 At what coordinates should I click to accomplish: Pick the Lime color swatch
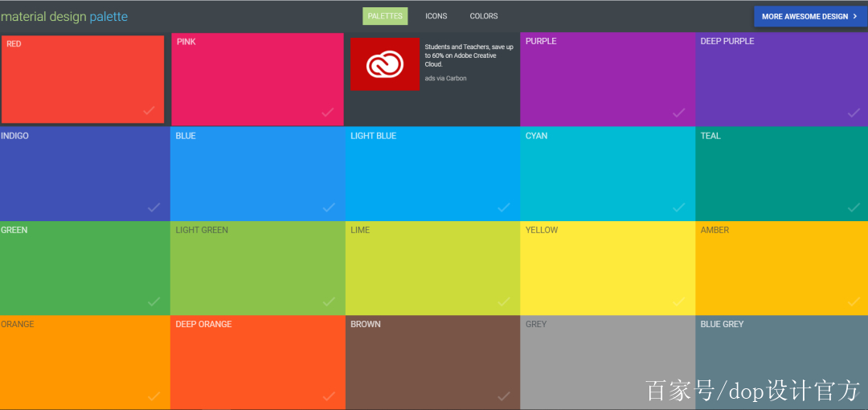433,269
